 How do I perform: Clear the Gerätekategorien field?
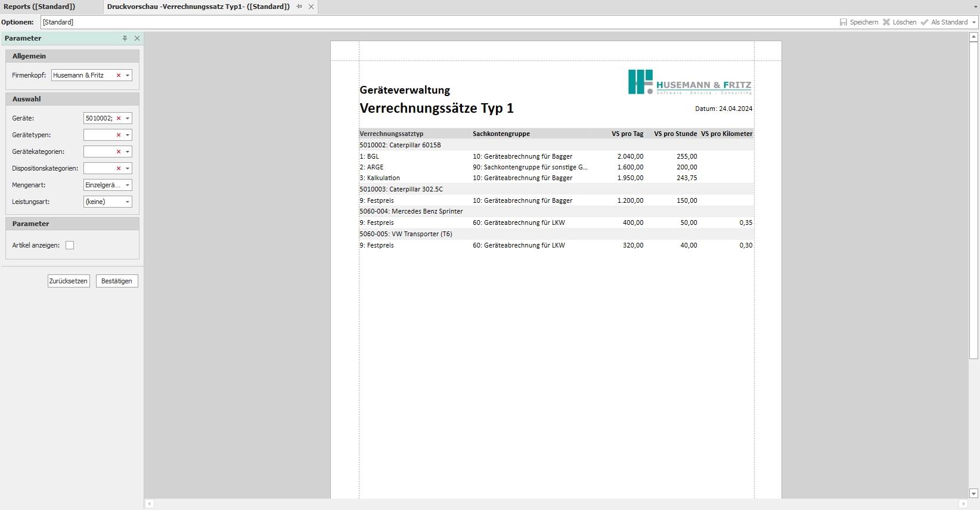click(119, 152)
